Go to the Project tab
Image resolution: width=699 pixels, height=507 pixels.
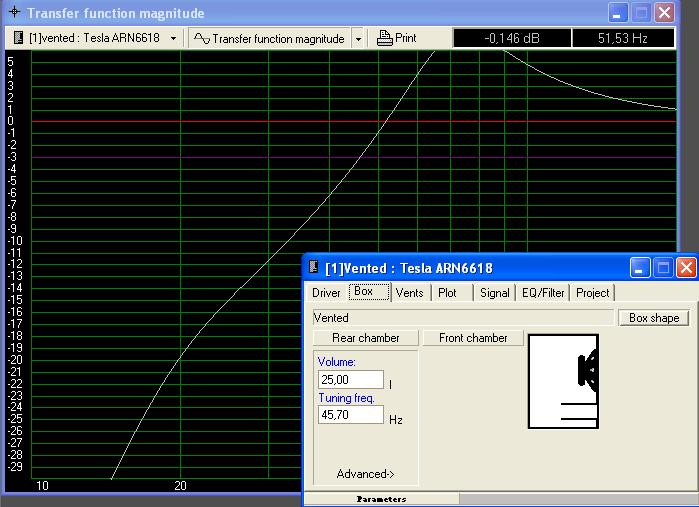(592, 293)
